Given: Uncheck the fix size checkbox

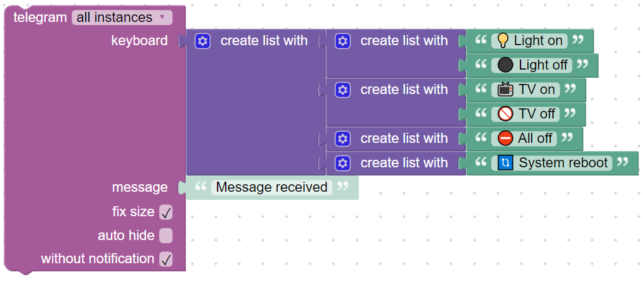Looking at the screenshot, I should 166,212.
